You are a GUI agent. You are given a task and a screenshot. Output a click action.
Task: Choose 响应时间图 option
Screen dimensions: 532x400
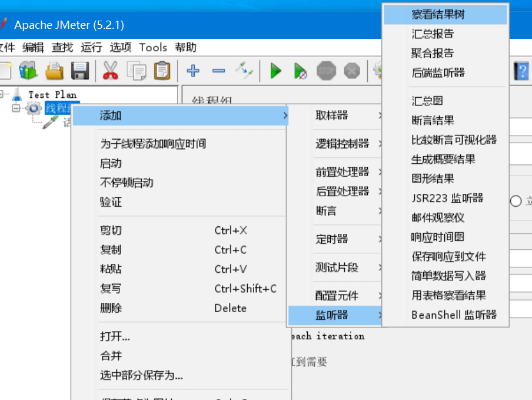point(445,237)
